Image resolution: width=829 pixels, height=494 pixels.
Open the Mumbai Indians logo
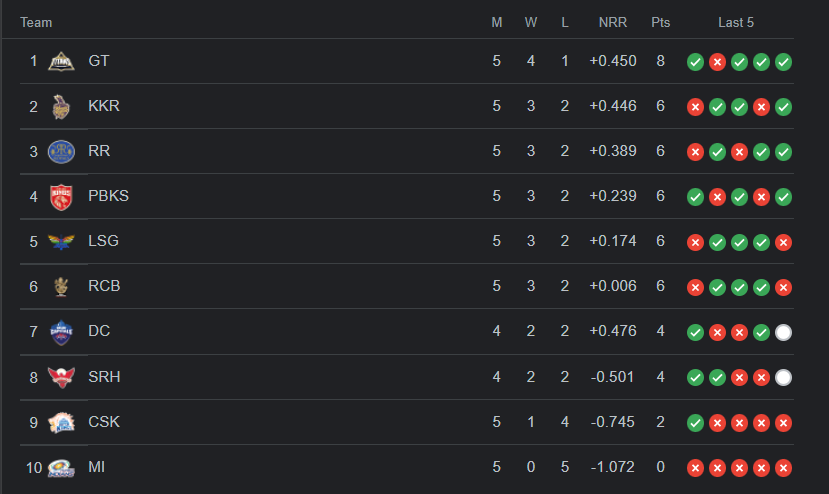tap(62, 467)
